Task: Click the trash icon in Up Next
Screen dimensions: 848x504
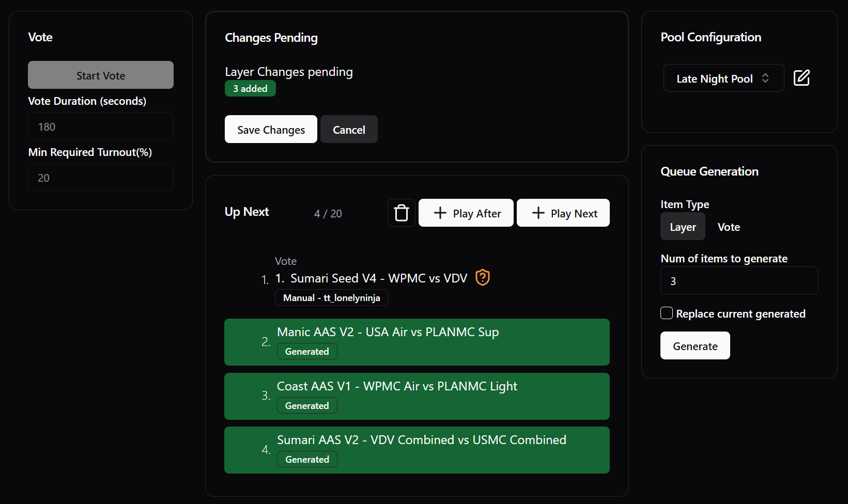Action: click(402, 213)
